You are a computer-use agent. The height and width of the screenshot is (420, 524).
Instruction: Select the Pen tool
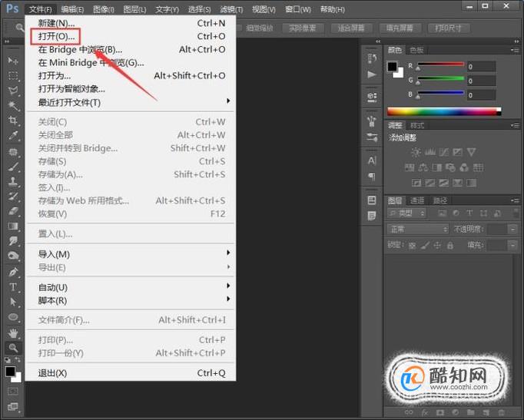(13, 272)
